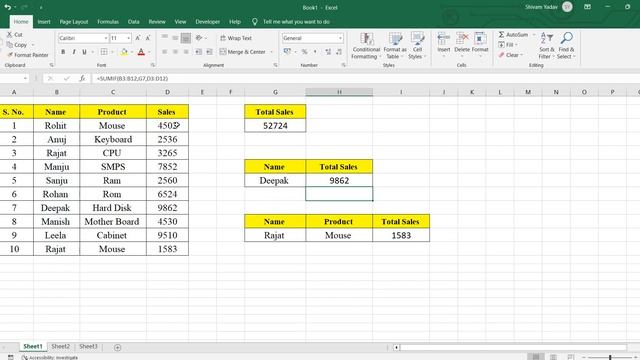Click the Accessibility Investigate status
Image resolution: width=640 pixels, height=360 pixels.
[x=49, y=357]
